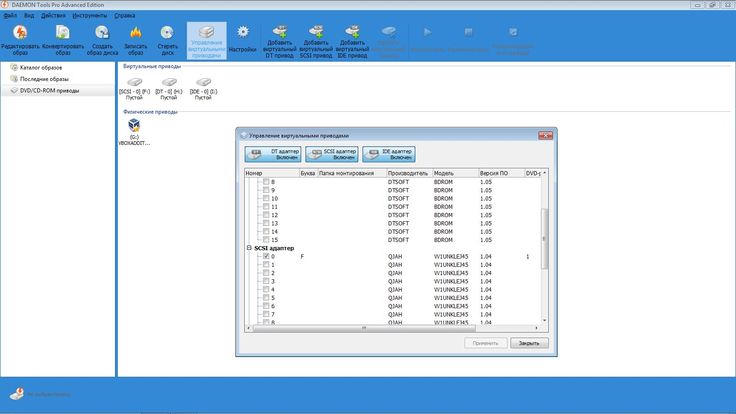
Task: Toggle the DT adapter enabled button
Action: [x=273, y=154]
